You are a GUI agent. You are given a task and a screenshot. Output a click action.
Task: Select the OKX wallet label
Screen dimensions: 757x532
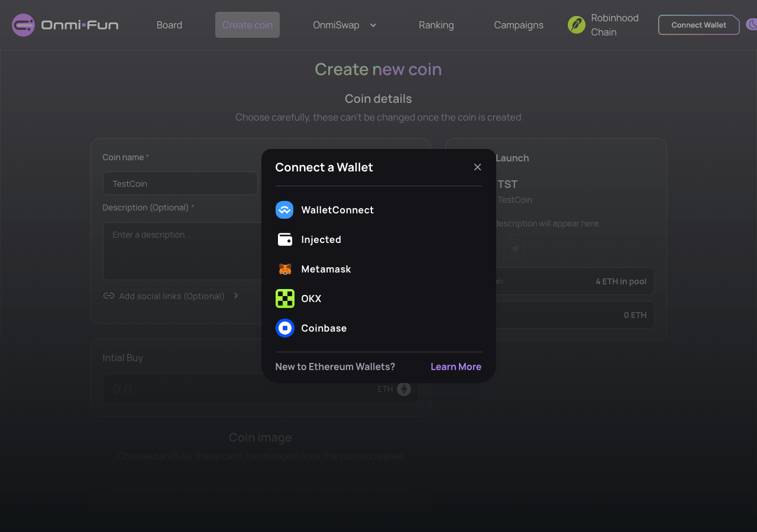coord(311,299)
